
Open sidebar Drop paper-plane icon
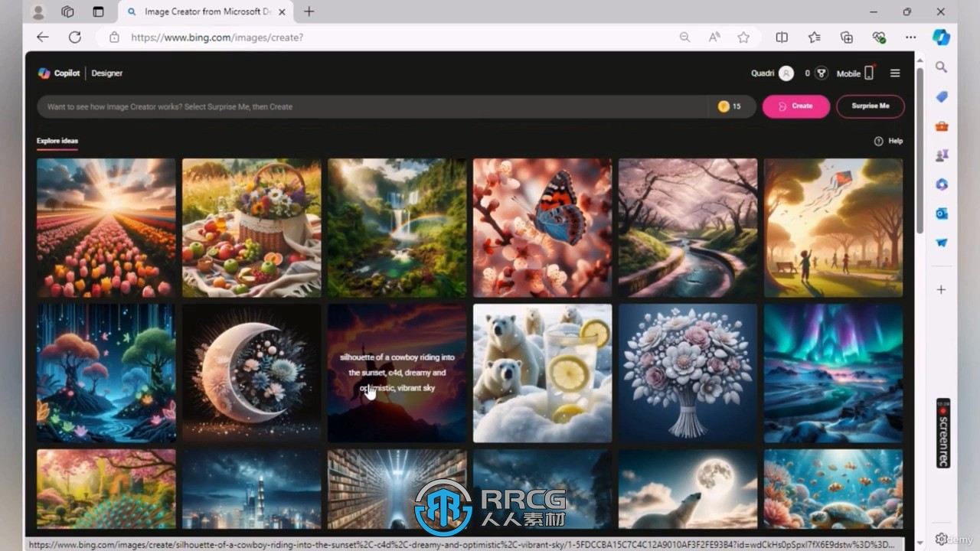pyautogui.click(x=941, y=243)
